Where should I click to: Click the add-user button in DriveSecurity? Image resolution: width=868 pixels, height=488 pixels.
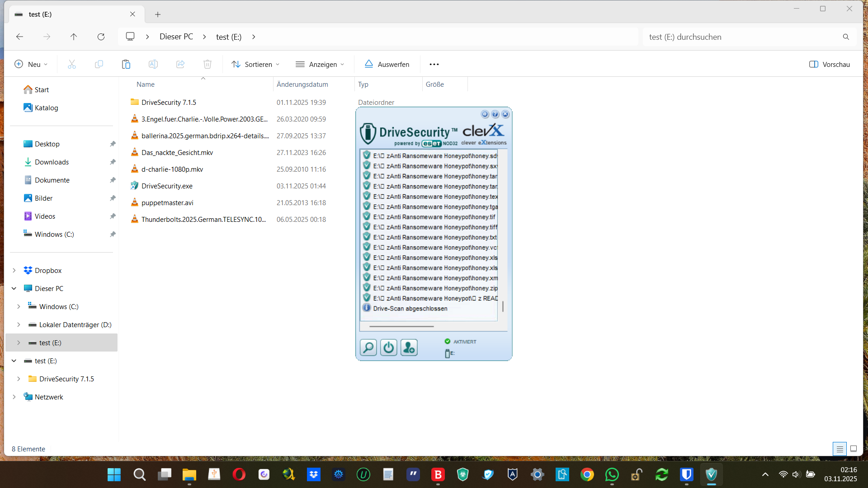[x=409, y=347]
